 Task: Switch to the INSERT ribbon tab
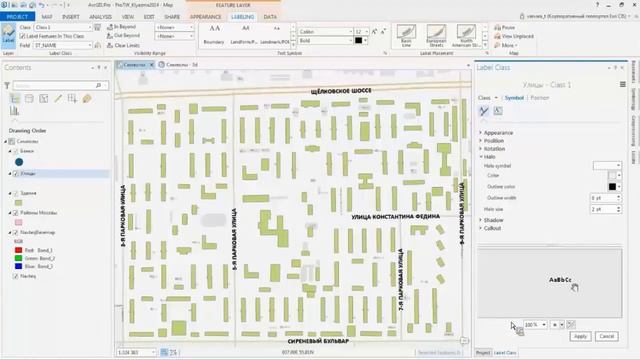pyautogui.click(x=71, y=17)
